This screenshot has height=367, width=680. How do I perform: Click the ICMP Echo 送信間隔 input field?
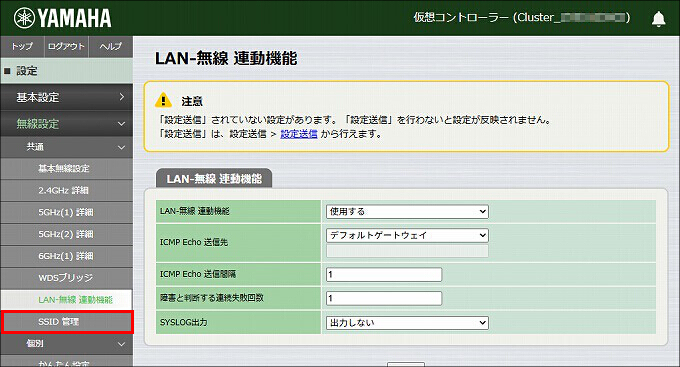click(384, 274)
